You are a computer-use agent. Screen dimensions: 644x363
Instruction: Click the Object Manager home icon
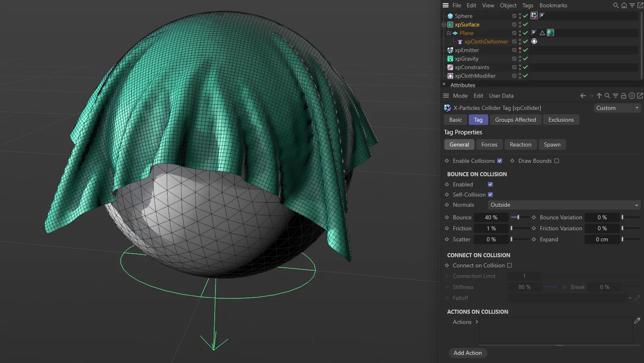pos(624,5)
